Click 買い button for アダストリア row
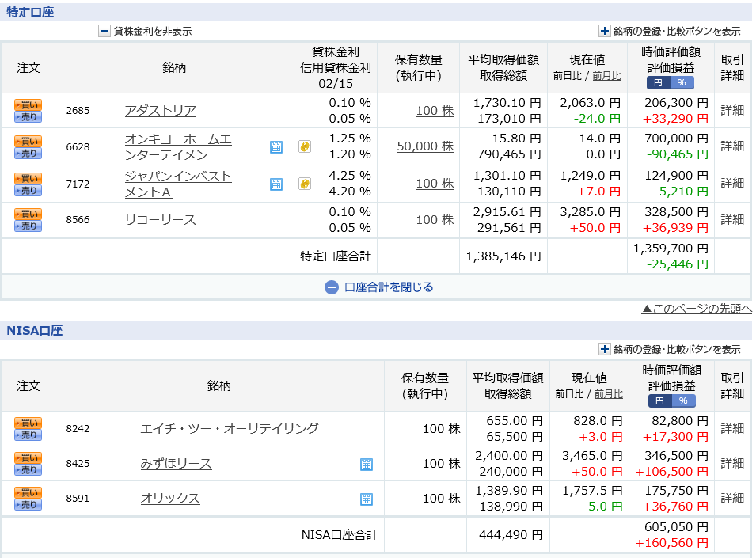The height and width of the screenshot is (558, 756). click(x=28, y=104)
